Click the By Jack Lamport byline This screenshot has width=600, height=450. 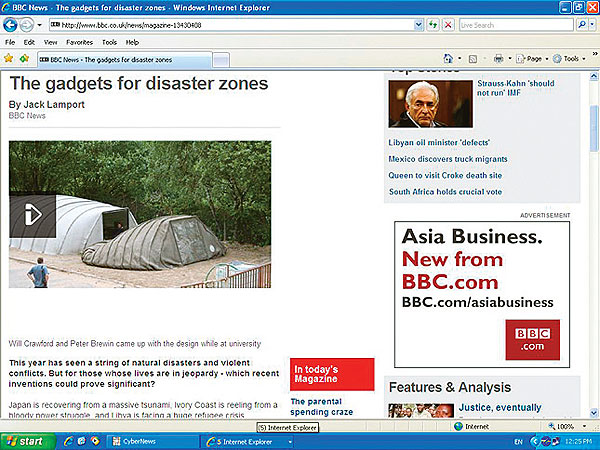tap(47, 104)
